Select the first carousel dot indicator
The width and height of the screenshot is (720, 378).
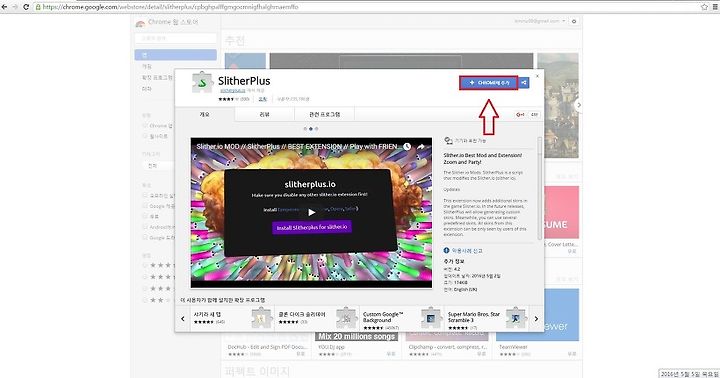pyautogui.click(x=305, y=129)
